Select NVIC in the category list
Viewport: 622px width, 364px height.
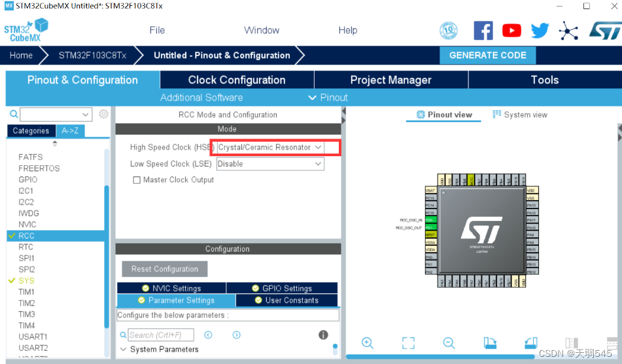pyautogui.click(x=27, y=224)
